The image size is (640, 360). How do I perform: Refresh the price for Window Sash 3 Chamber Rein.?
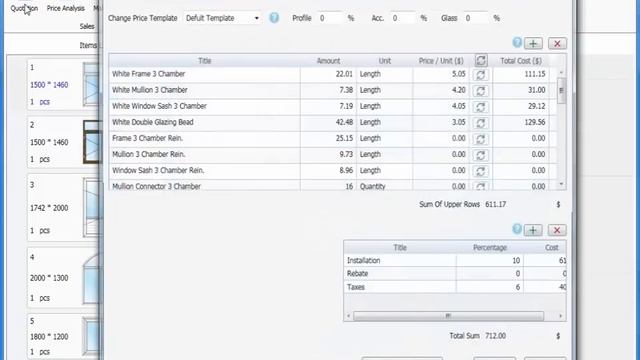click(481, 171)
